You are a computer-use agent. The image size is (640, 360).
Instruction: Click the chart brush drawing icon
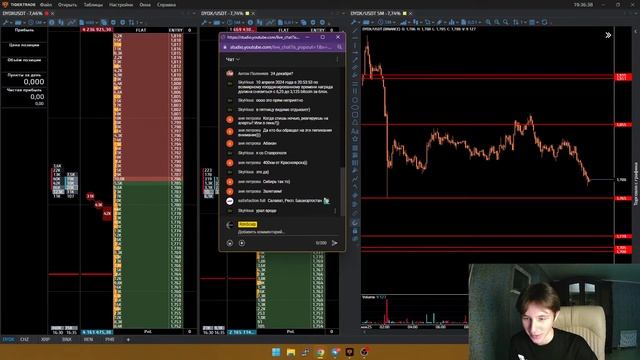[x=439, y=22]
